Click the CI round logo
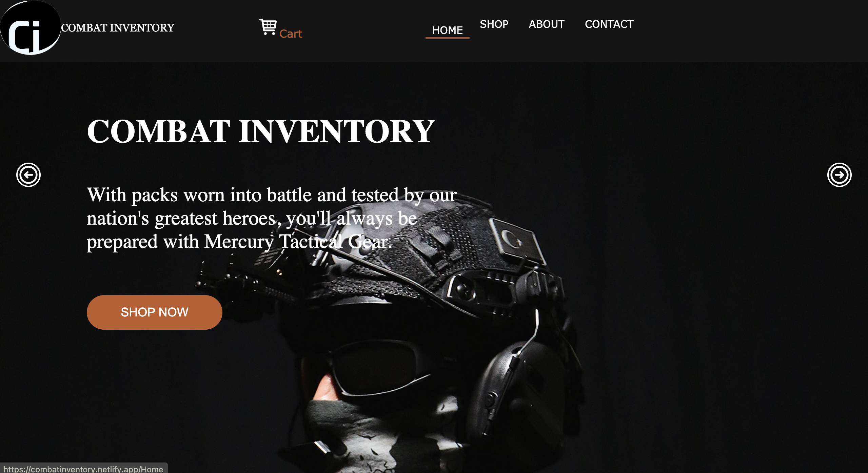This screenshot has height=473, width=868. pos(31,28)
